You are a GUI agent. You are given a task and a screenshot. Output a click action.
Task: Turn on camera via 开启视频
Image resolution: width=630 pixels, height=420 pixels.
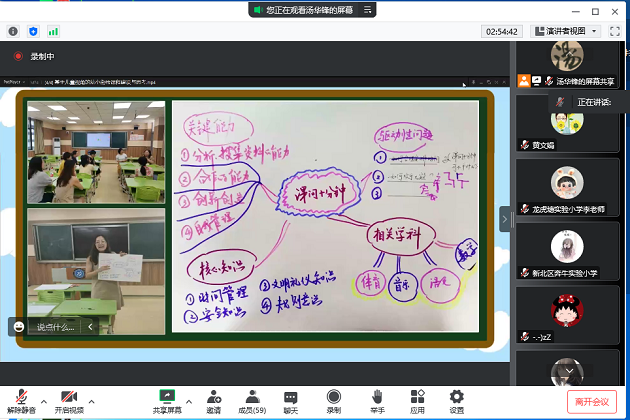click(x=68, y=401)
